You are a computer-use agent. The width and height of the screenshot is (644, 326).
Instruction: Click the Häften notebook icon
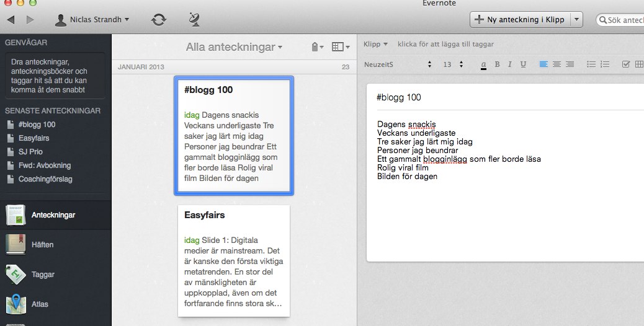point(16,245)
